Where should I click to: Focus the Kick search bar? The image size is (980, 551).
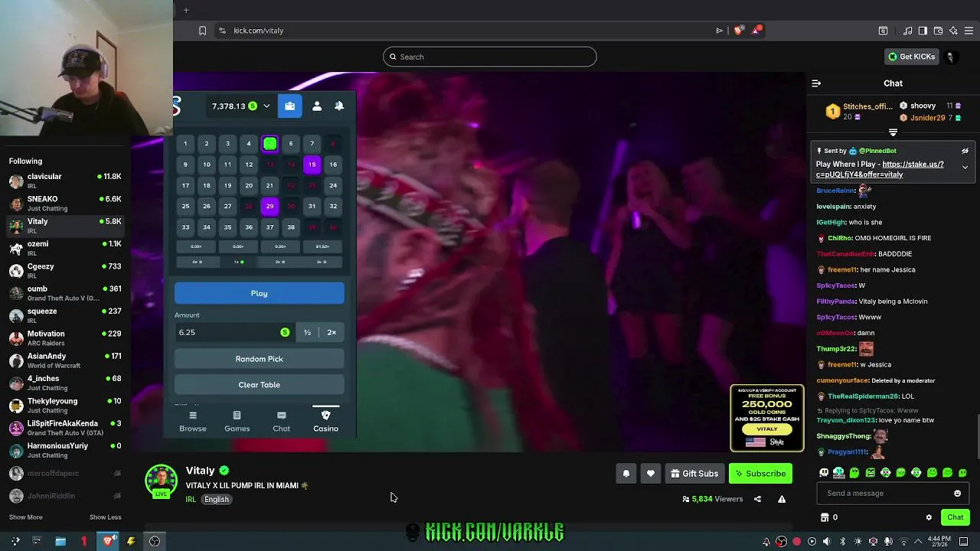[x=490, y=57]
